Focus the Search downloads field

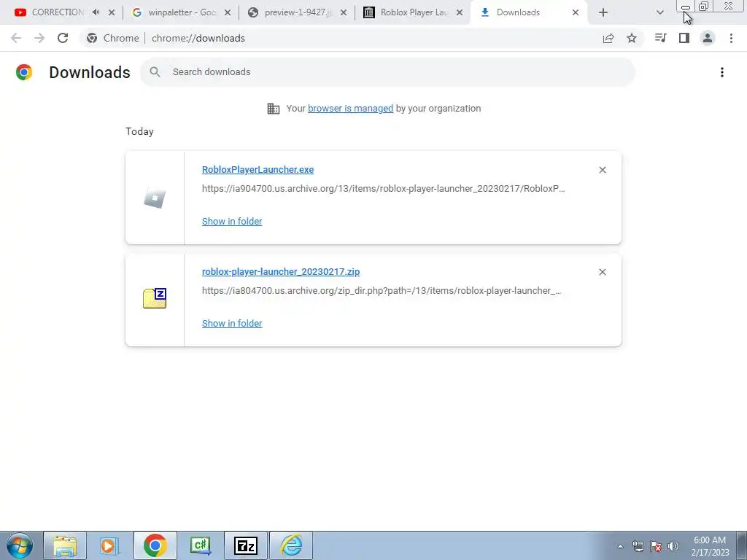tap(387, 72)
